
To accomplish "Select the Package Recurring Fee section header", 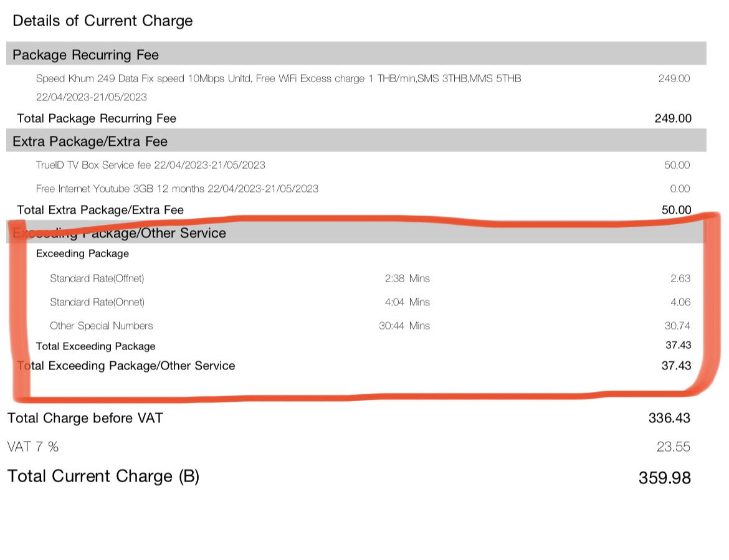I will point(85,55).
